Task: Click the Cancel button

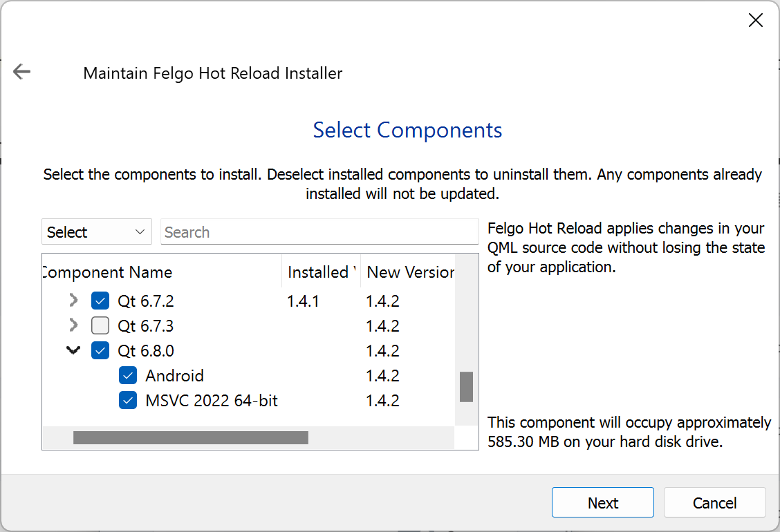Action: 714,502
